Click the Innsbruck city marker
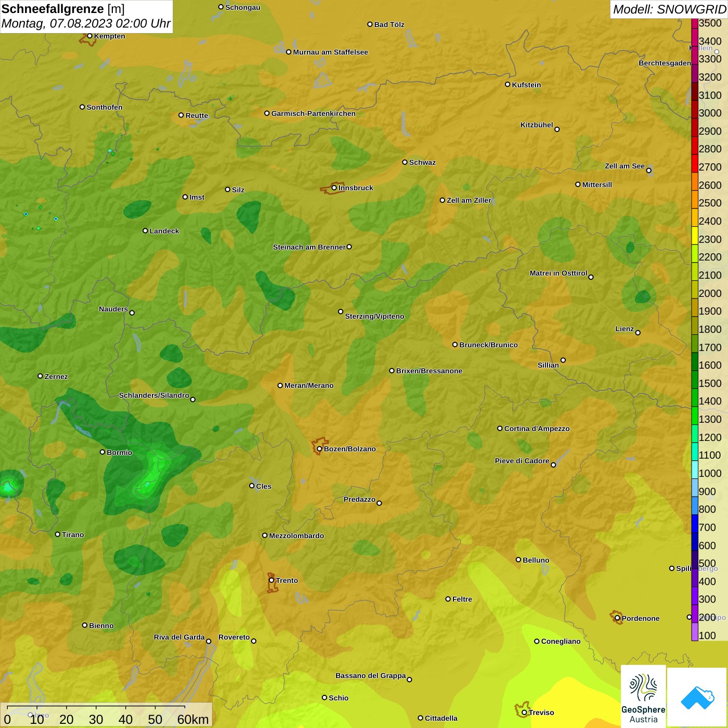The height and width of the screenshot is (728, 728). [x=334, y=188]
